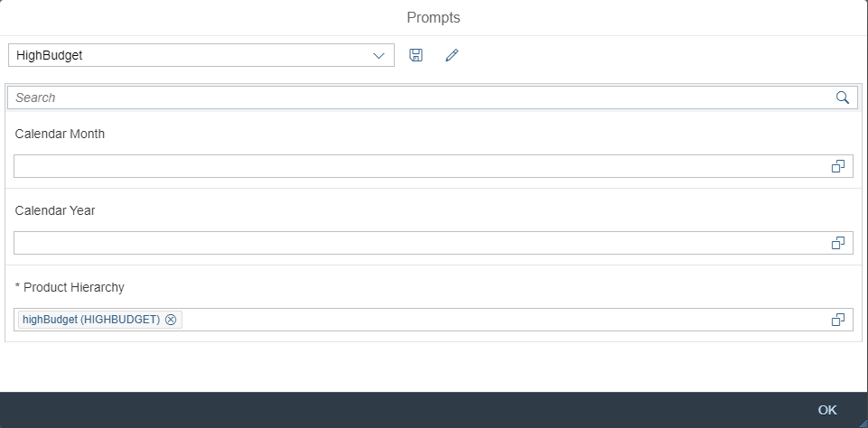868x428 pixels.
Task: Open value help for Product Hierarchy
Action: click(x=838, y=320)
